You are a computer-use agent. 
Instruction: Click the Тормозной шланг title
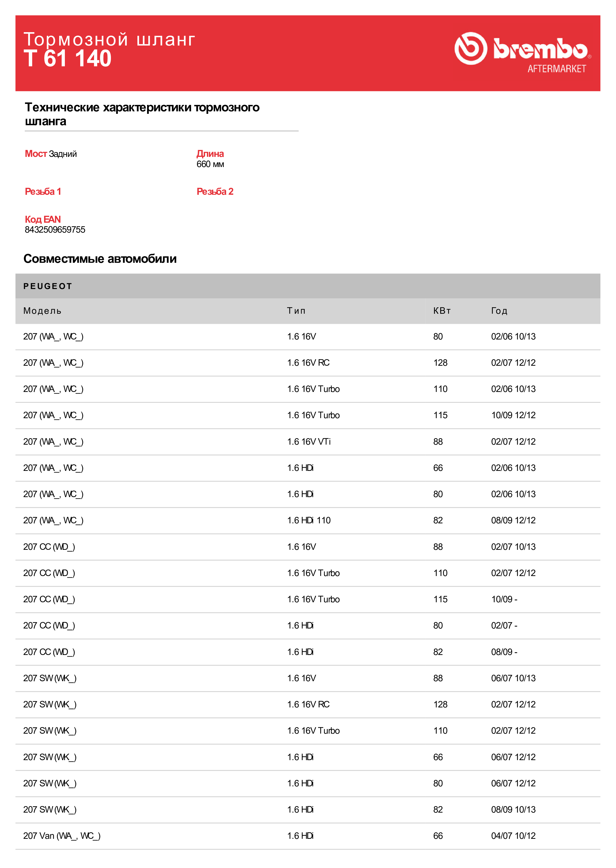[x=109, y=39]
